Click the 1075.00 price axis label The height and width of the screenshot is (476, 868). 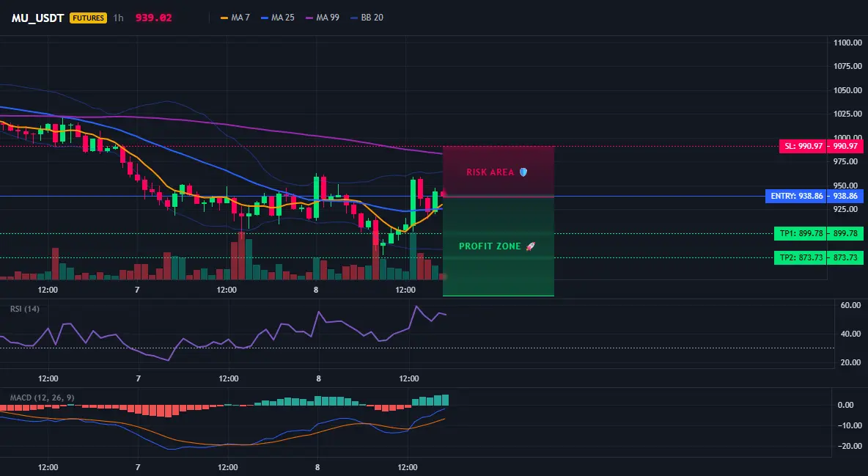pos(847,67)
